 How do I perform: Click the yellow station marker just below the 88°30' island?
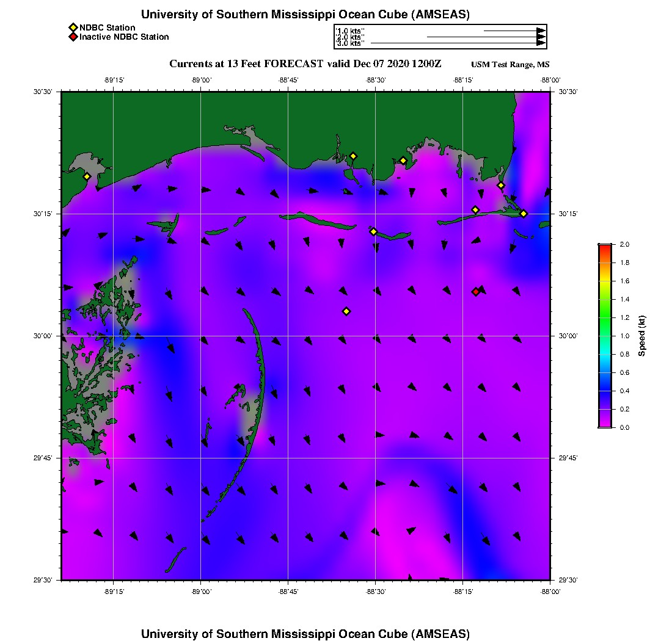374,231
